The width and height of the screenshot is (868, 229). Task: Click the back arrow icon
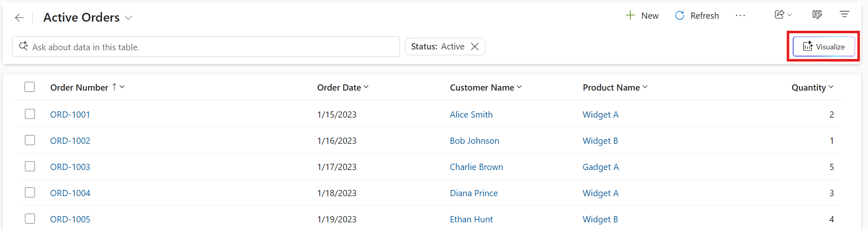point(19,17)
